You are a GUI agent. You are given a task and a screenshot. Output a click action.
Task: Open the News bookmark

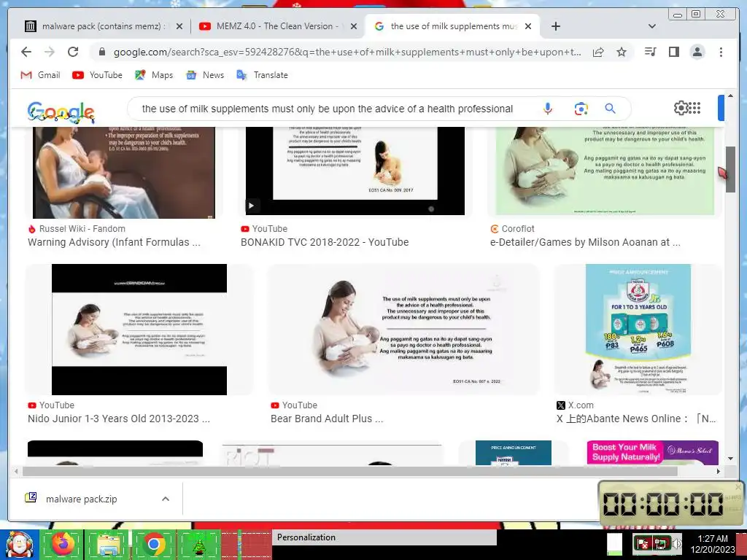(205, 75)
